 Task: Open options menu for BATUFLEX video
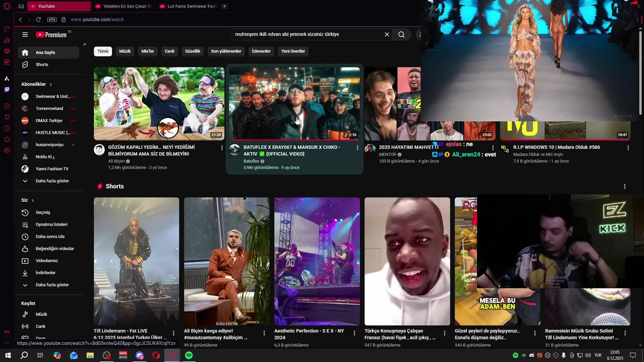point(357,148)
